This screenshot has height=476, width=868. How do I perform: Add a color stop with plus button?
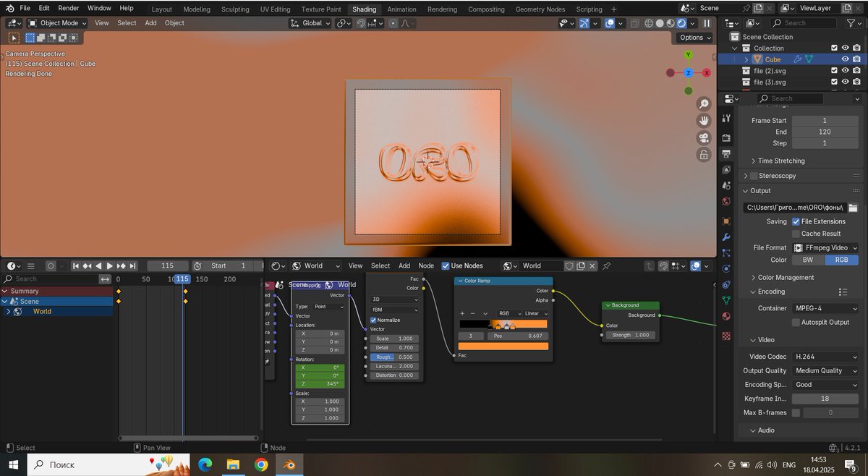point(463,313)
